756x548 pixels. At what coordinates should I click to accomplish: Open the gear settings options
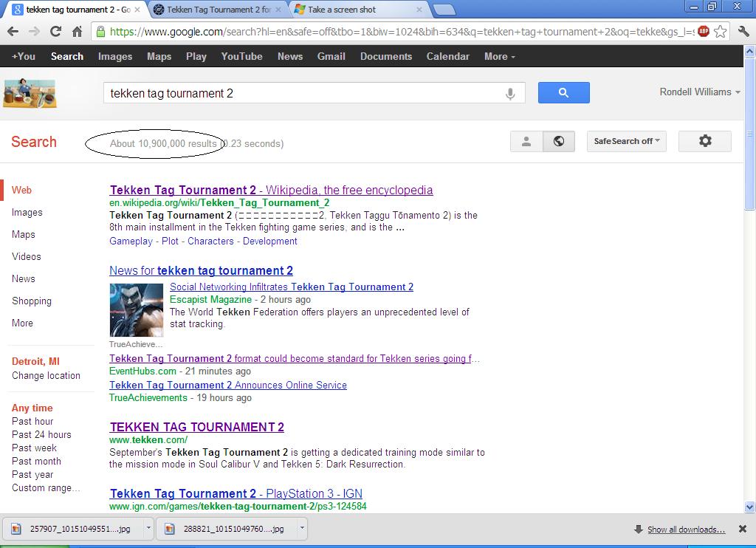[x=704, y=141]
